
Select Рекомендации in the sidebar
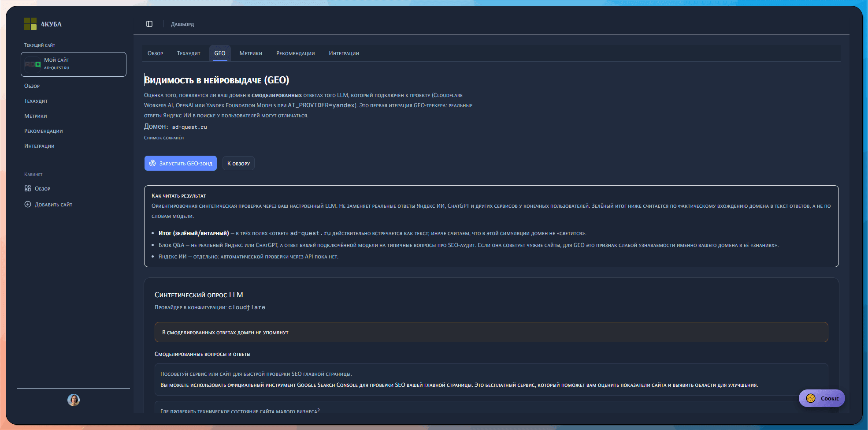point(43,131)
